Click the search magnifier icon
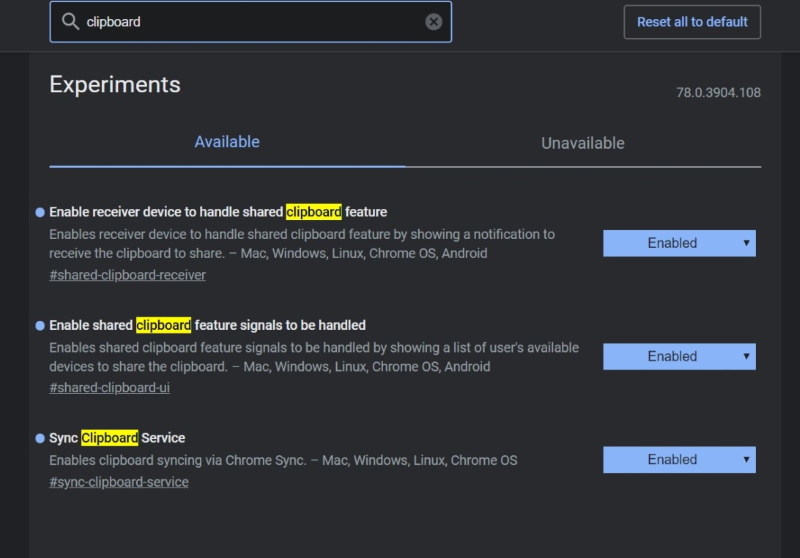 point(70,21)
